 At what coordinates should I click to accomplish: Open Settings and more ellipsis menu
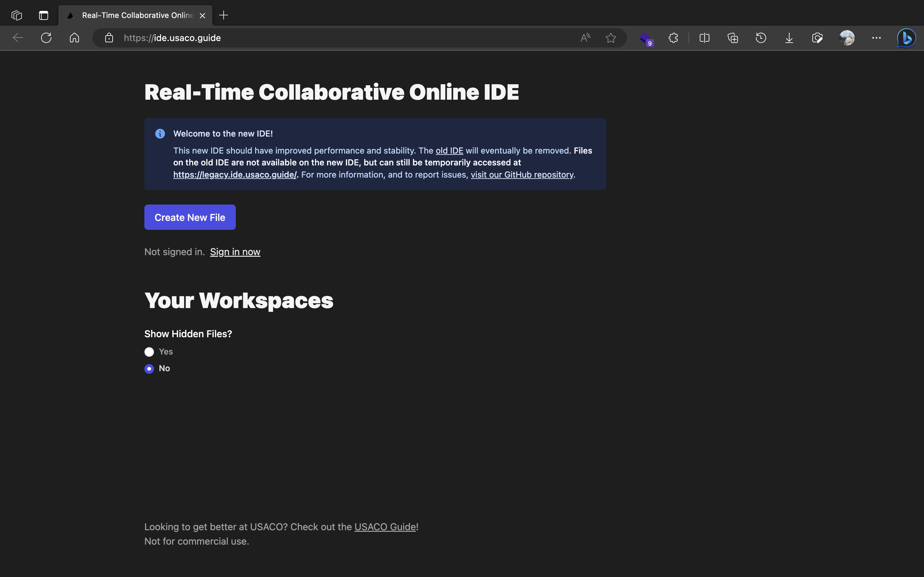[876, 38]
